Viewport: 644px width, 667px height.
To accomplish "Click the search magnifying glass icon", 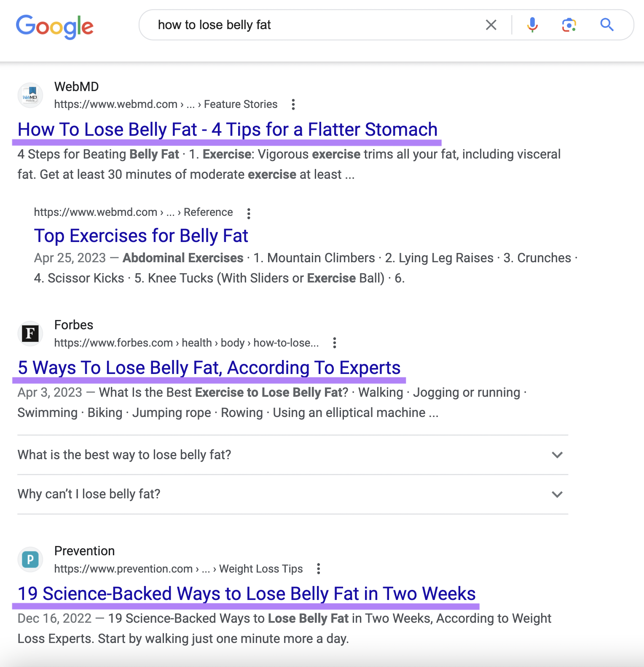I will pyautogui.click(x=607, y=25).
